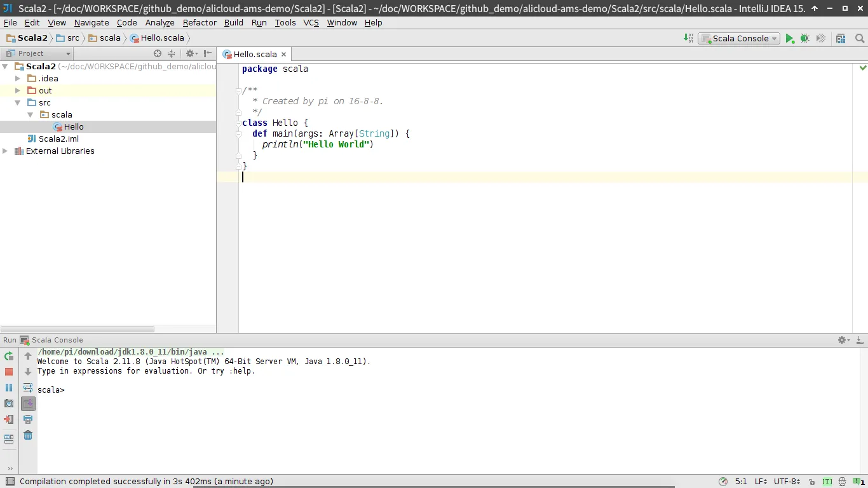The width and height of the screenshot is (868, 488).
Task: Open the Analyze menu
Action: click(159, 22)
